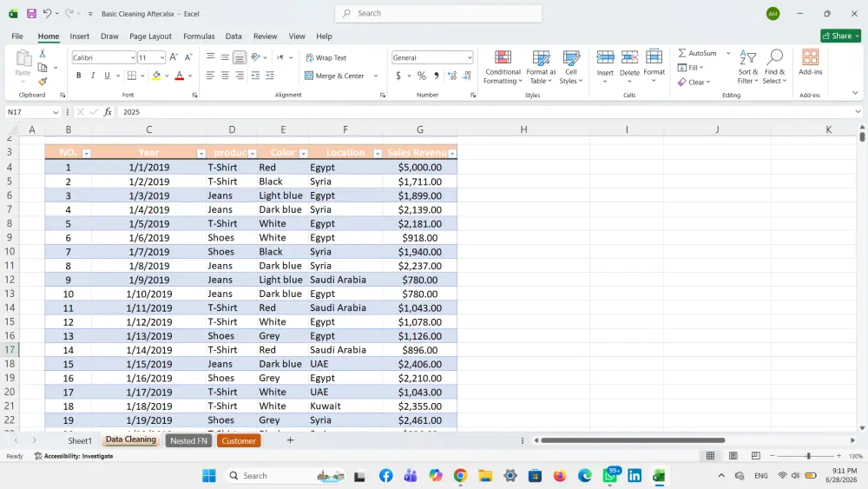Click Increase Decimal icon
This screenshot has height=489, width=868.
coord(452,76)
